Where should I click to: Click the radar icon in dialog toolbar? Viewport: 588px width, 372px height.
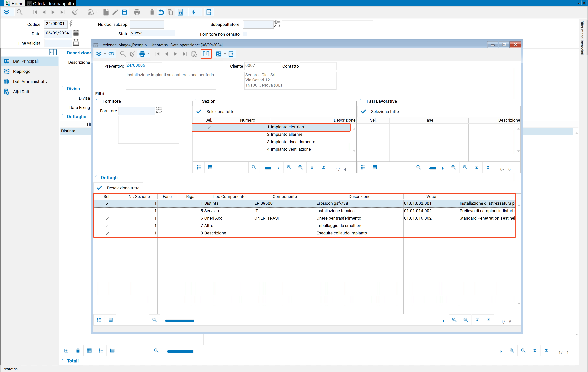pyautogui.click(x=132, y=54)
